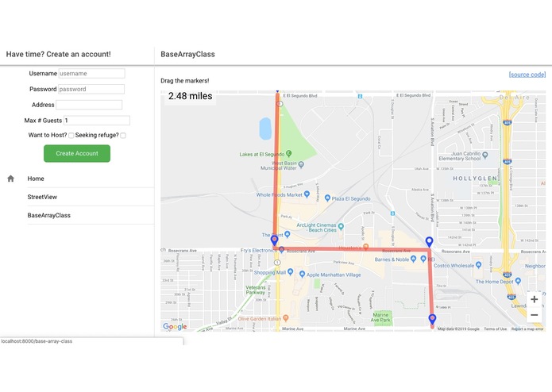Image resolution: width=552 pixels, height=392 pixels.
Task: Open Houston's restaurant pin
Action: click(366, 247)
